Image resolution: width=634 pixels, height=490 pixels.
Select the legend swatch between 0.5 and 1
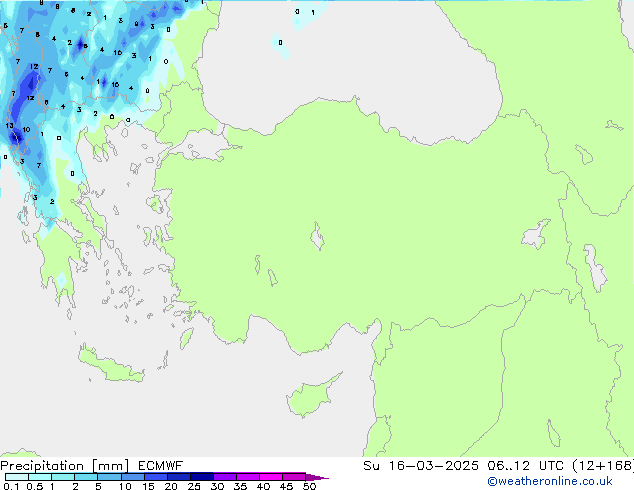tap(40, 477)
